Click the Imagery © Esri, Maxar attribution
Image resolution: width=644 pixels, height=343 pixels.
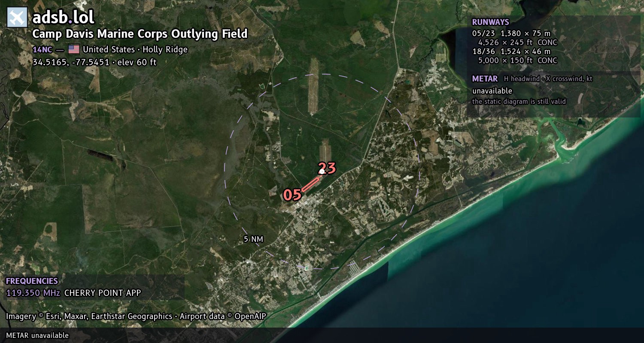[x=89, y=316]
